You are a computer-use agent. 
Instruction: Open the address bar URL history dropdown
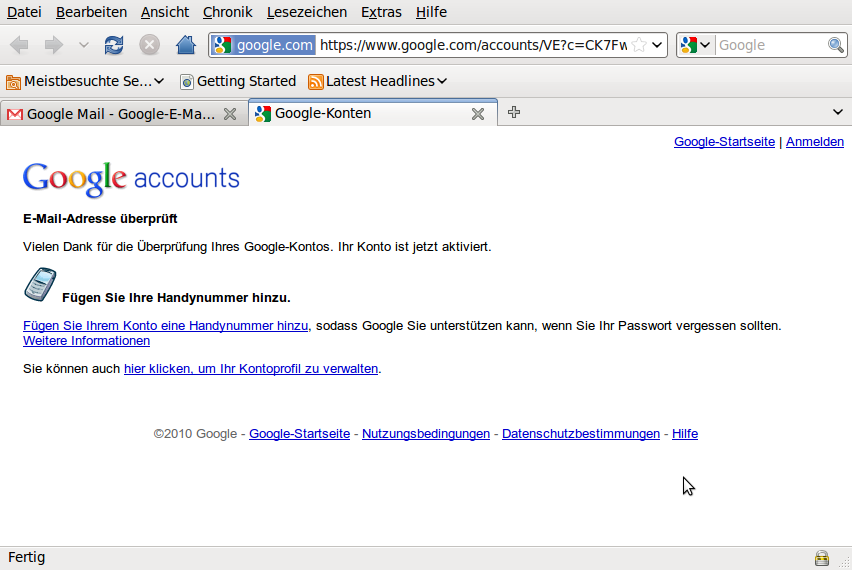coord(657,45)
